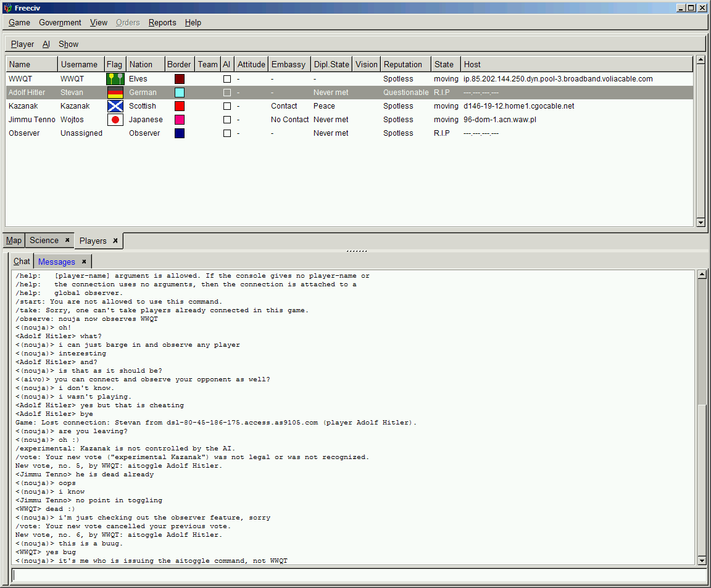This screenshot has height=588, width=711.
Task: Click the Freeciv title bar icon
Action: pyautogui.click(x=7, y=7)
